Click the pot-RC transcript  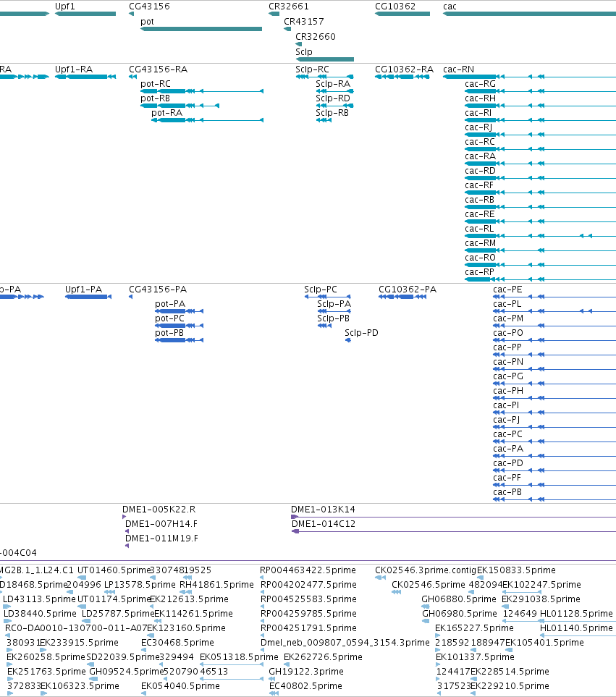(x=202, y=91)
